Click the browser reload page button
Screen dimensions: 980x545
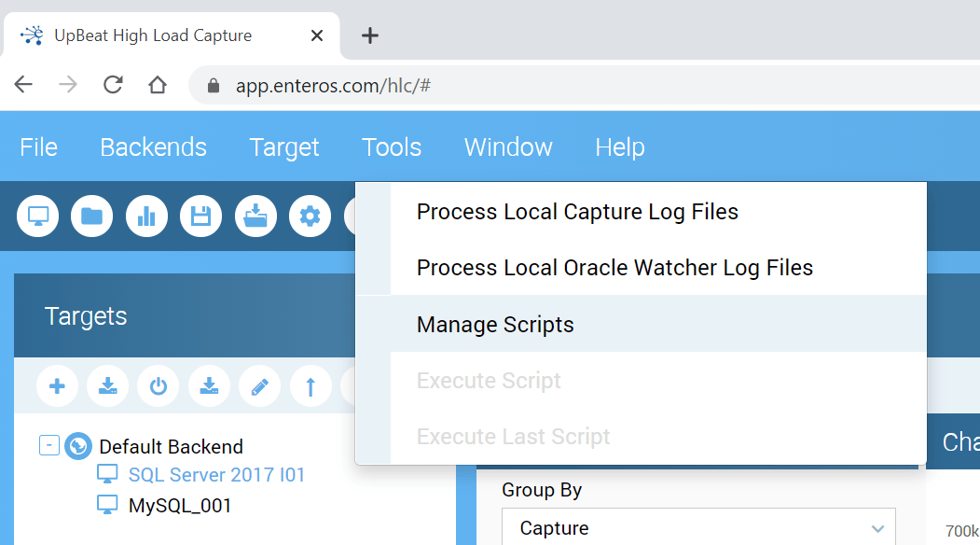pos(113,86)
